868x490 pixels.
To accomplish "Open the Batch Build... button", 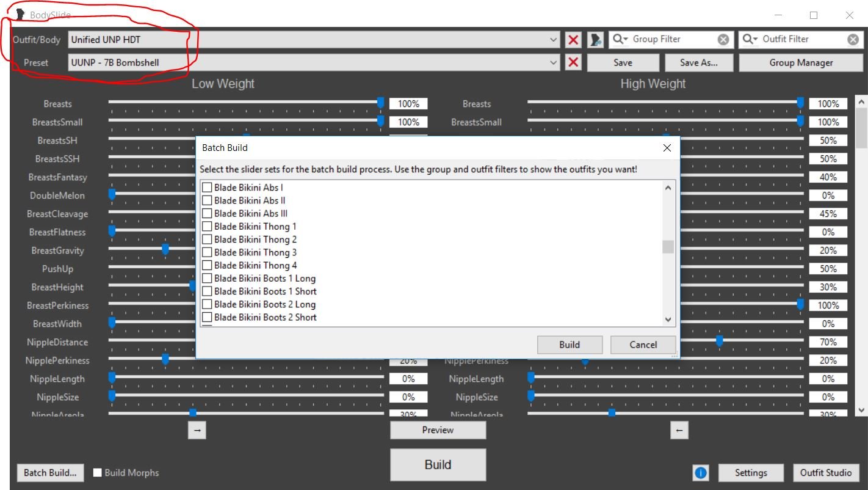I will click(x=50, y=472).
